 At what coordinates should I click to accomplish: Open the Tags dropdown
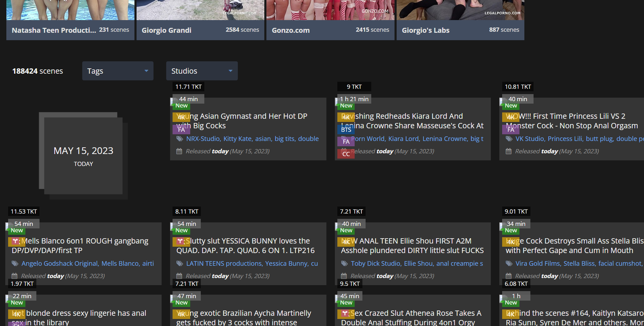118,71
